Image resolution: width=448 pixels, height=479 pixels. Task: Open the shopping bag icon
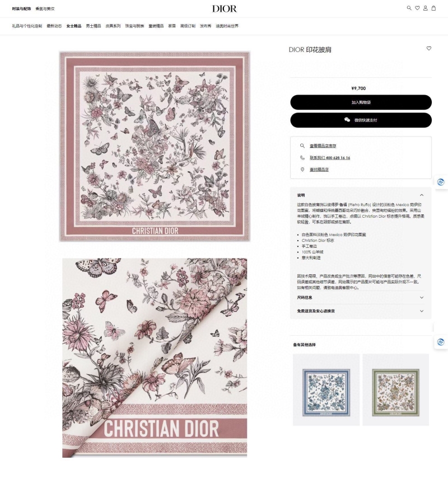(x=433, y=8)
